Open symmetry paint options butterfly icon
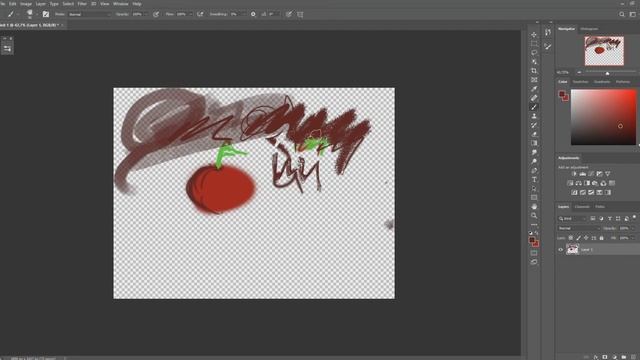The width and height of the screenshot is (640, 360). [300, 14]
